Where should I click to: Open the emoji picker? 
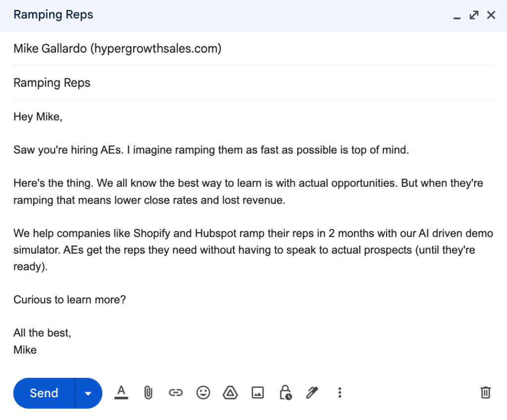(203, 393)
